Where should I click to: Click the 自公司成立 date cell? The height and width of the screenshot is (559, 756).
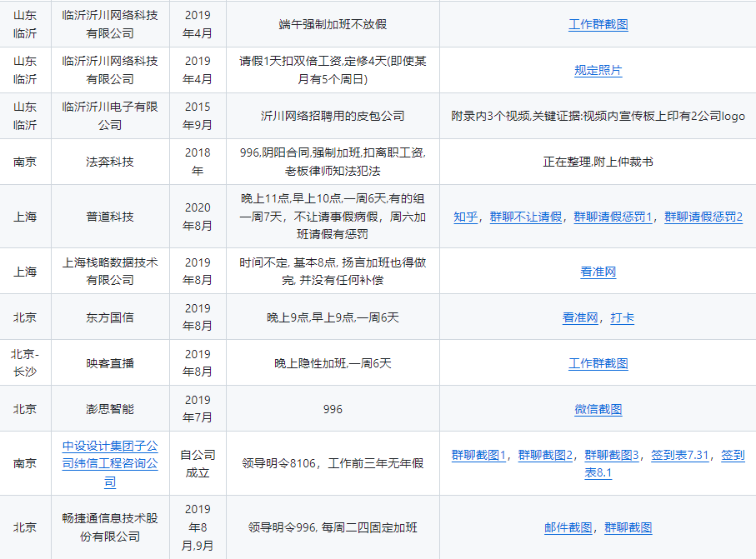[x=198, y=463]
